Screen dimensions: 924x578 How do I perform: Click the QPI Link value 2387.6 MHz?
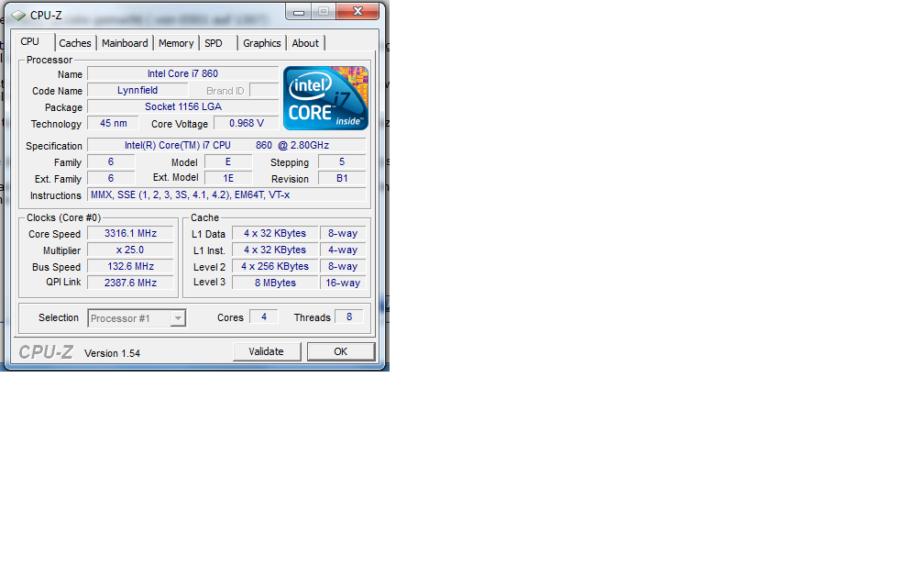point(130,283)
